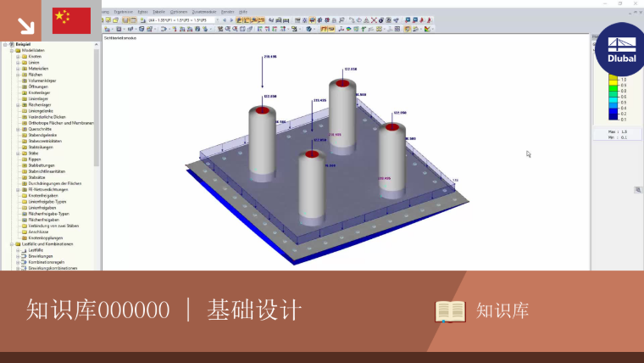Click the Chinese flag icon

point(71,20)
